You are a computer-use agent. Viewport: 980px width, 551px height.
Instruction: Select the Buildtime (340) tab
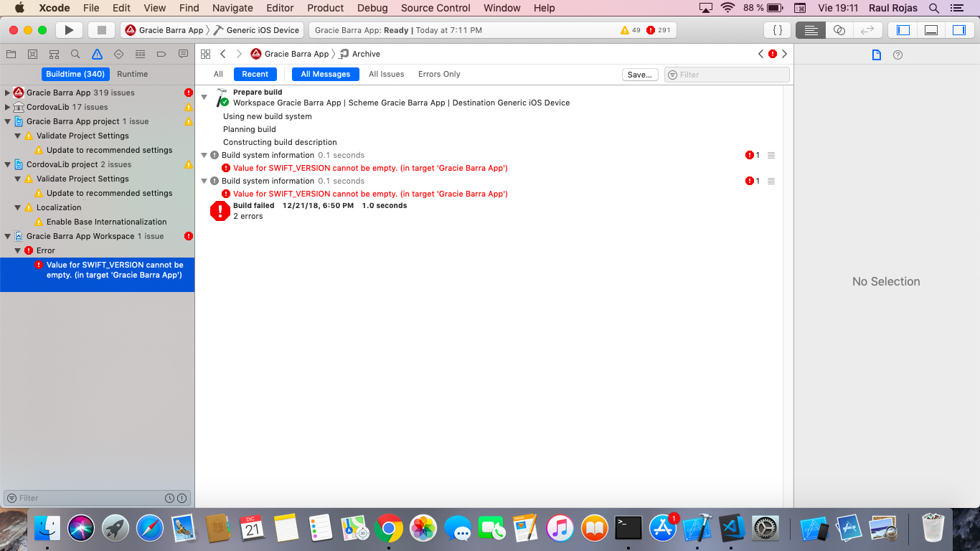tap(75, 74)
